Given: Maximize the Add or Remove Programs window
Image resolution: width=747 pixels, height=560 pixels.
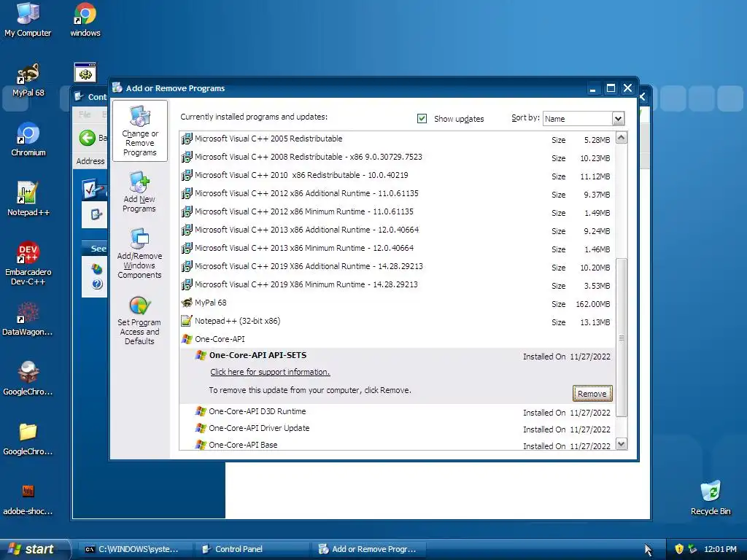Looking at the screenshot, I should coord(611,88).
